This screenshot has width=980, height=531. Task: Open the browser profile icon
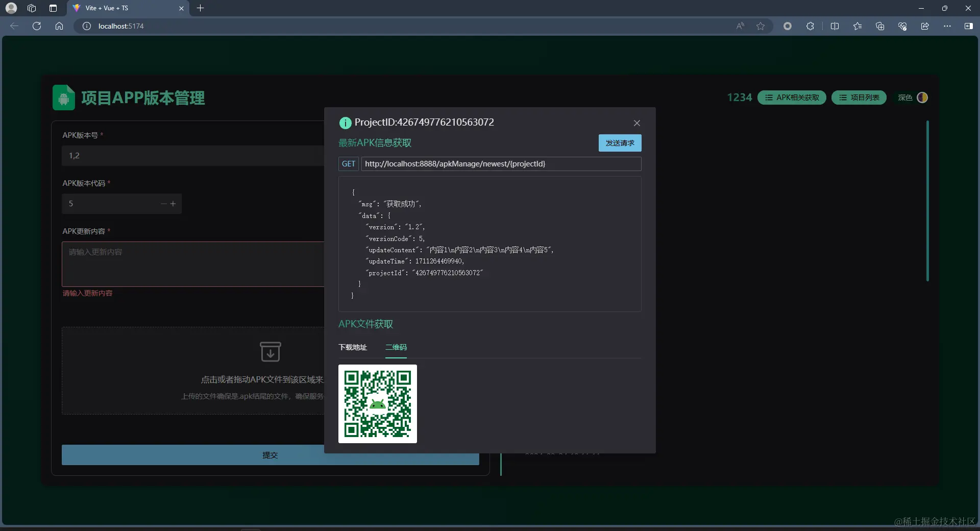click(x=11, y=8)
